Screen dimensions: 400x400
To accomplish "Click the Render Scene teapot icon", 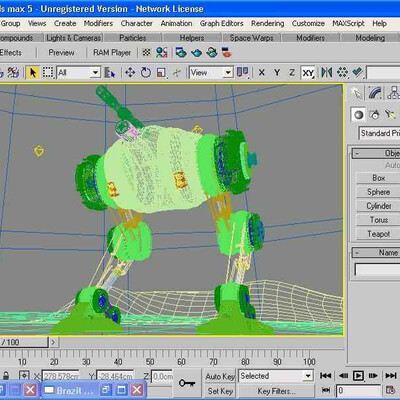I will (x=181, y=53).
